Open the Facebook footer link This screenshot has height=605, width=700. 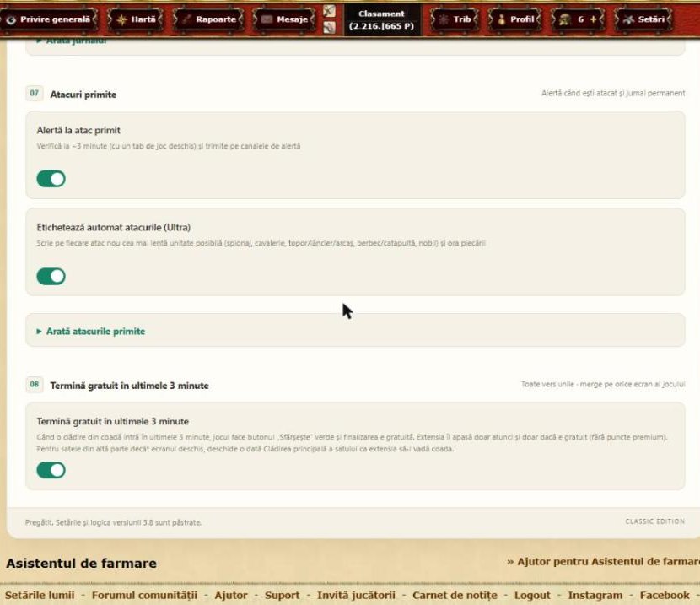665,595
